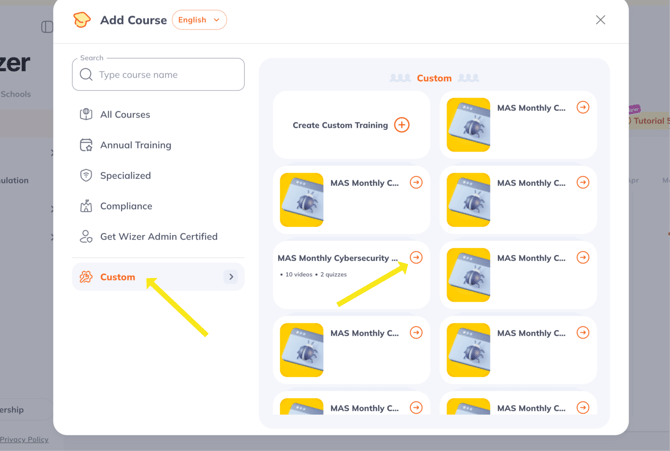Open the MAS Monthly Cybersecurity course arrow
Image resolution: width=670 pixels, height=451 pixels.
click(x=416, y=257)
